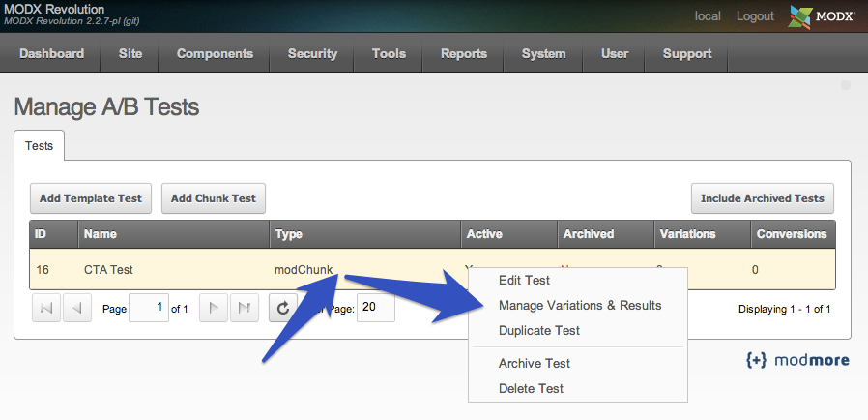
Task: Open the Tools menu
Action: click(x=389, y=54)
